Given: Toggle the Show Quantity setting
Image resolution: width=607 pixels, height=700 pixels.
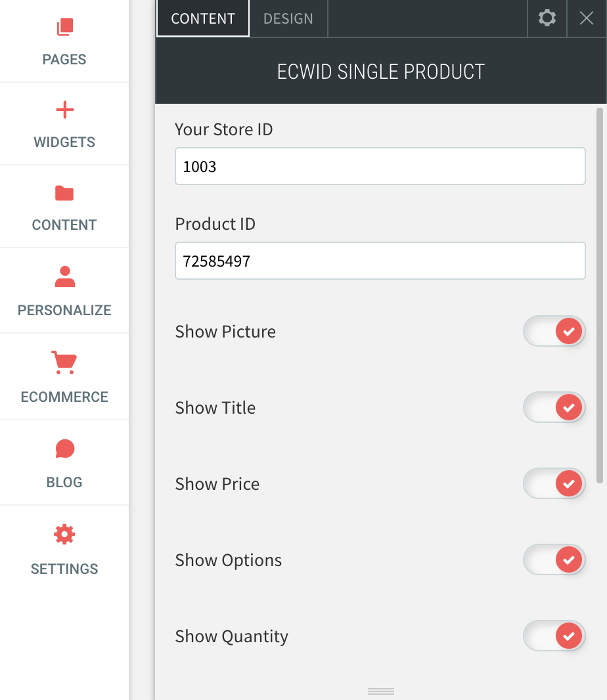Looking at the screenshot, I should [554, 636].
